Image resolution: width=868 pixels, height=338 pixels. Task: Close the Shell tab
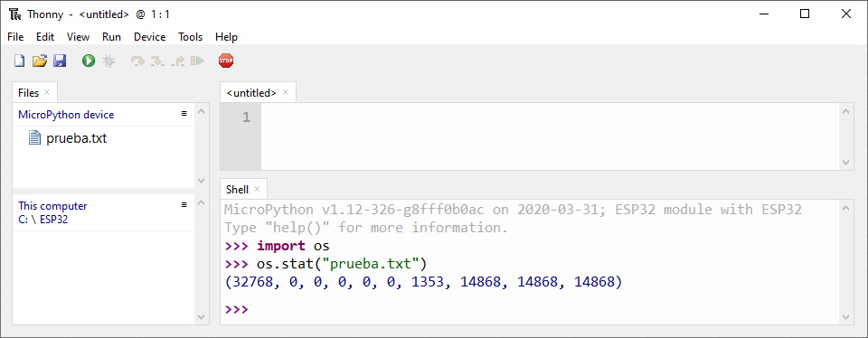coord(257,189)
